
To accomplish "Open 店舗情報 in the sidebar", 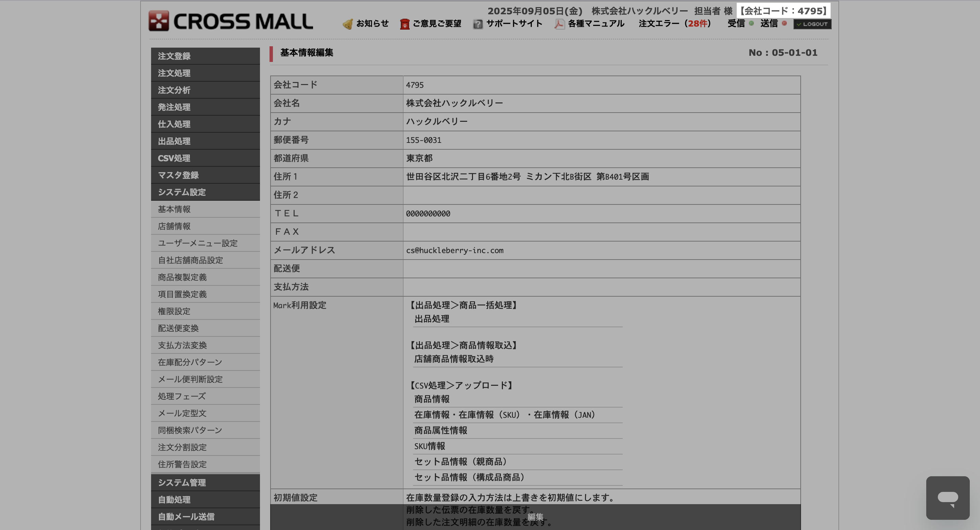I will coord(174,226).
